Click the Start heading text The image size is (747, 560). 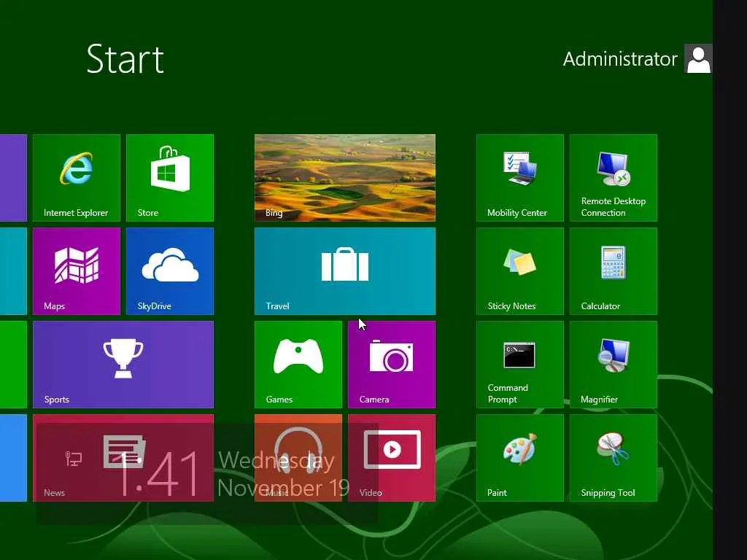[x=125, y=59]
